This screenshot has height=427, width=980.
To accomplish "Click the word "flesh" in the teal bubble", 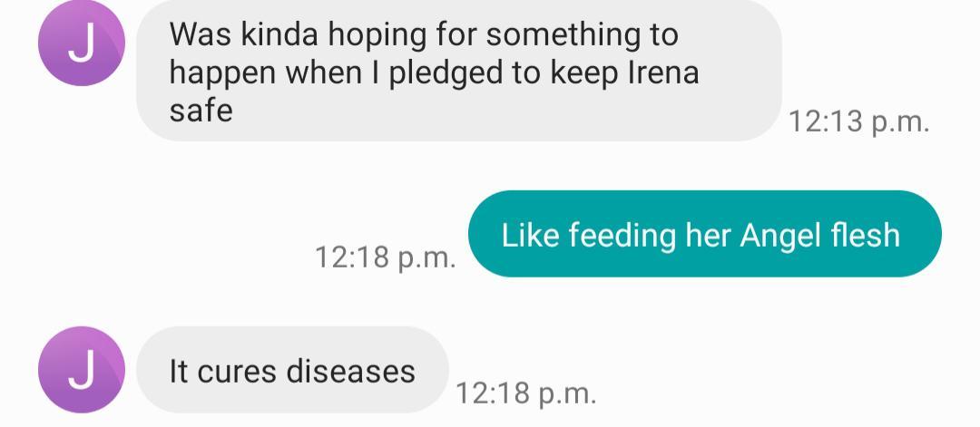I will (x=865, y=236).
